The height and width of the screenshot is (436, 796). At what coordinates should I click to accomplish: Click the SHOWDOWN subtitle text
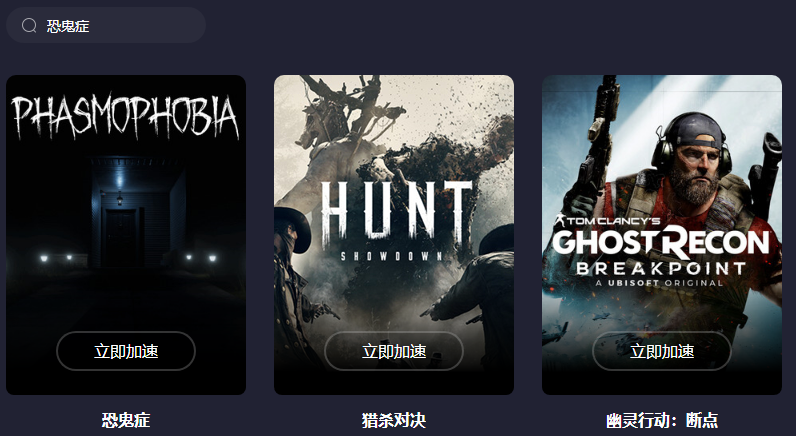click(392, 256)
